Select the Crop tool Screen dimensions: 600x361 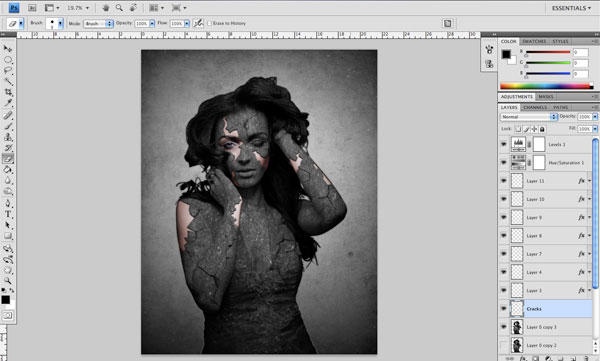point(8,92)
